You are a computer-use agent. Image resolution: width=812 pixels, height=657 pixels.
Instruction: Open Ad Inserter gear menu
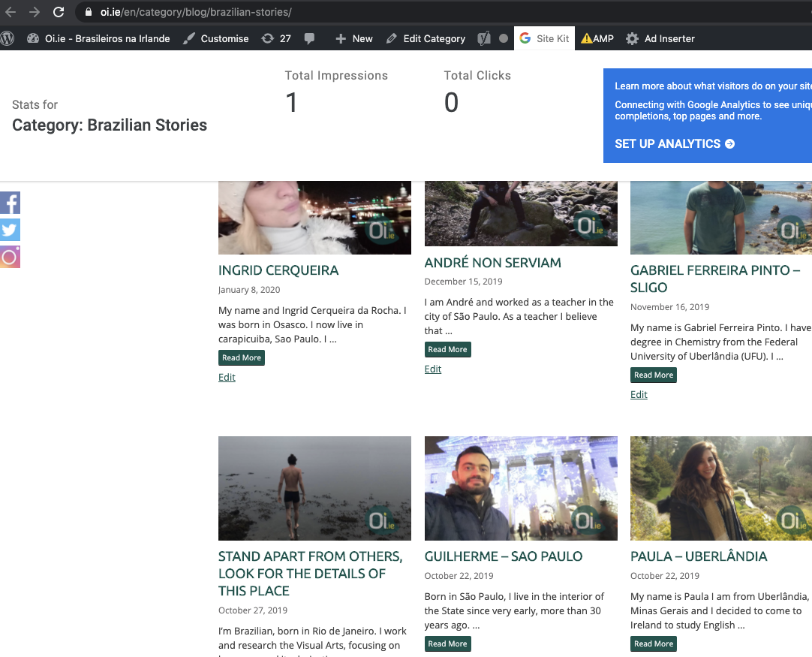coord(660,38)
